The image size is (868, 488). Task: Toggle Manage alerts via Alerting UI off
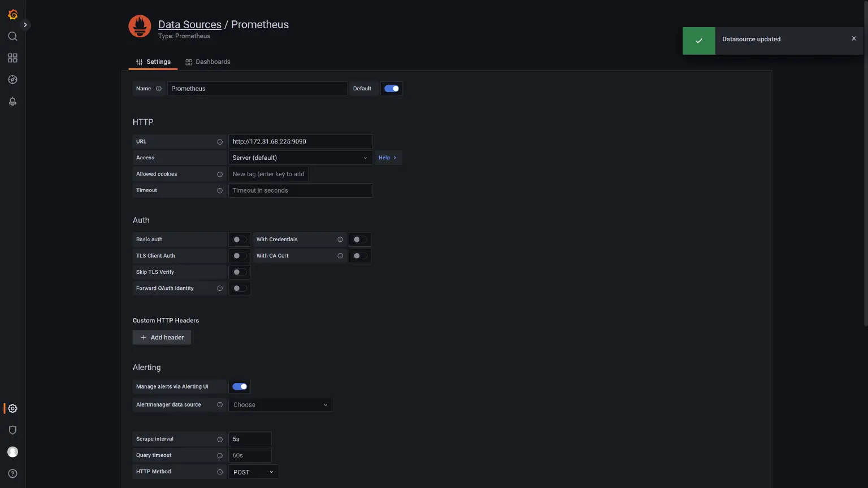point(239,386)
